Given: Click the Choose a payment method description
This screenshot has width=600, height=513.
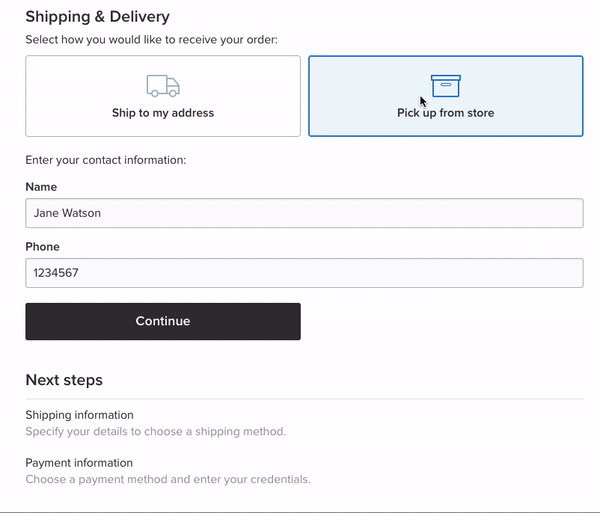Looking at the screenshot, I should (x=168, y=479).
